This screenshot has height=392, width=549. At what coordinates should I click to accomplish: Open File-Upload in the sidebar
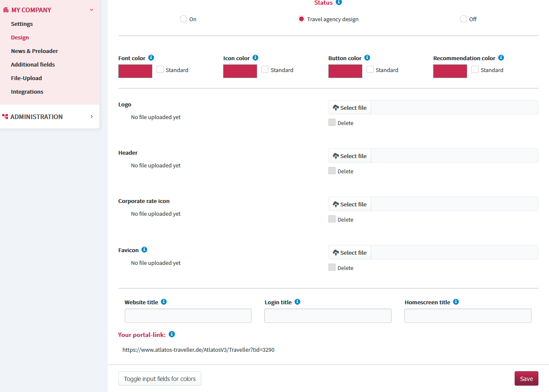26,78
